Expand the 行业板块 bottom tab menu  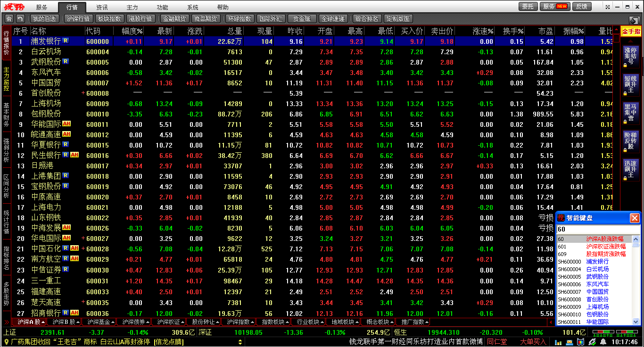point(323,322)
